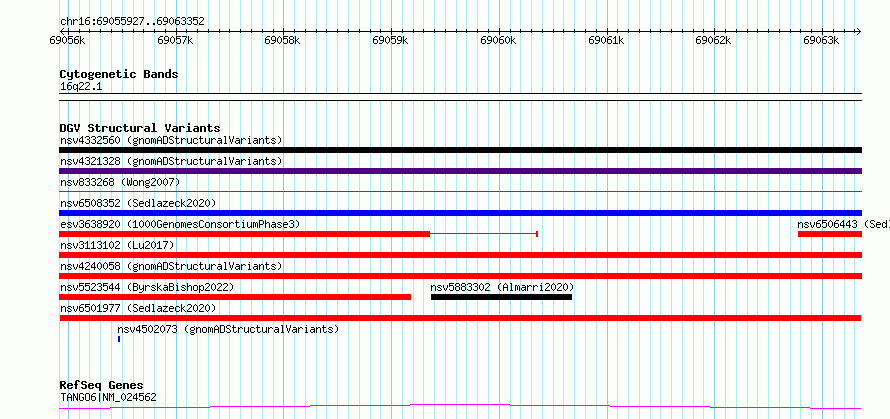Click the 16q22.1 cytogenetic band bar
This screenshot has height=419, width=890.
coord(460,97)
